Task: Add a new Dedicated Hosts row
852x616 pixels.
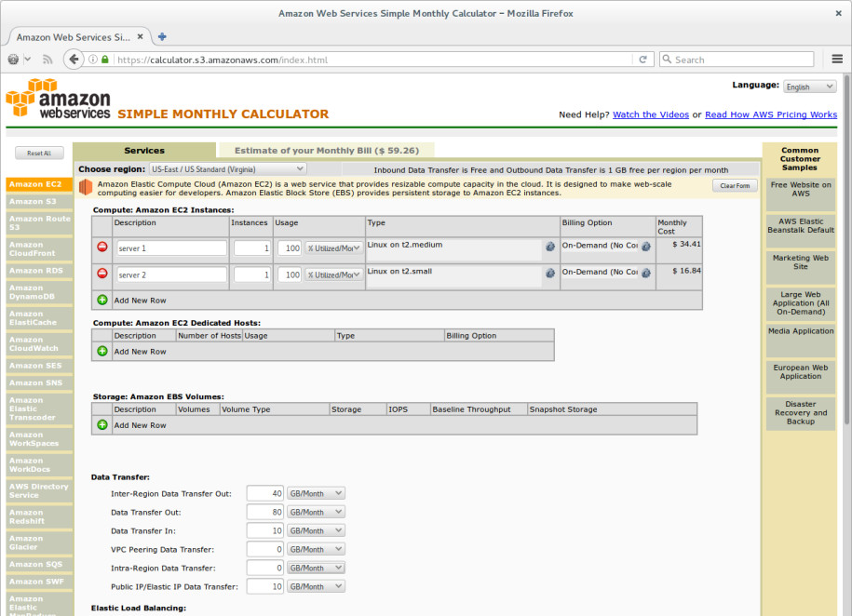Action: [x=102, y=351]
